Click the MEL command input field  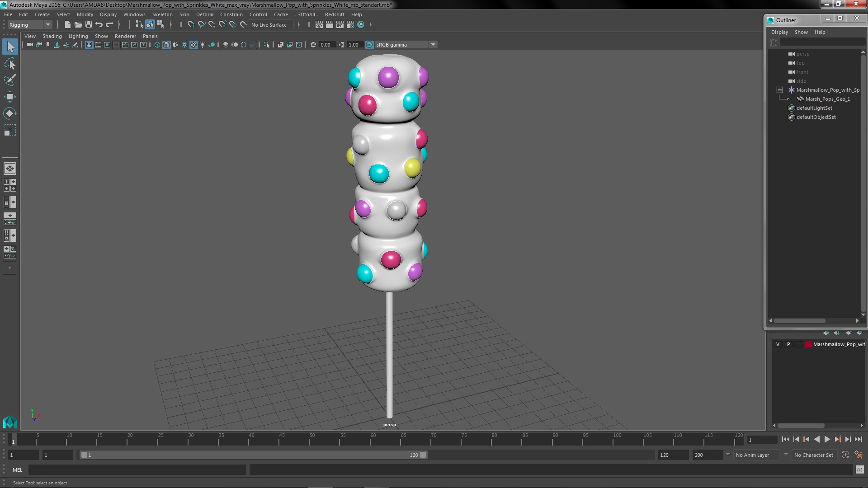pyautogui.click(x=137, y=470)
